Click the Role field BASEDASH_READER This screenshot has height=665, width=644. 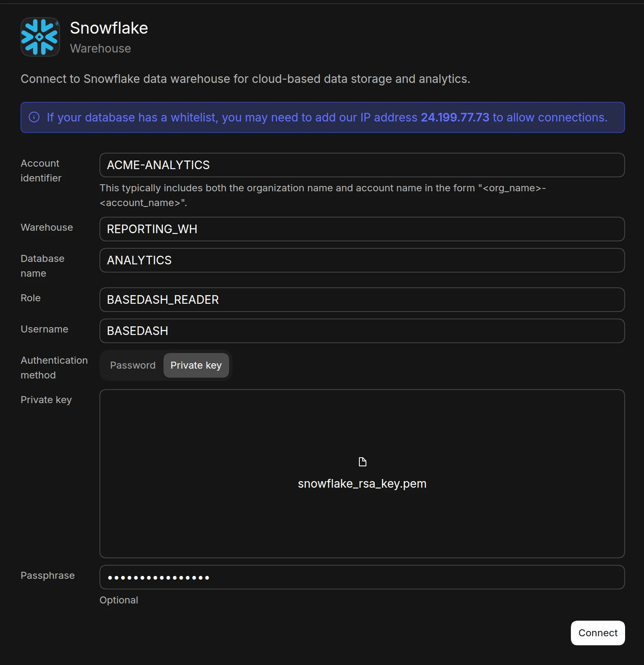click(x=362, y=300)
